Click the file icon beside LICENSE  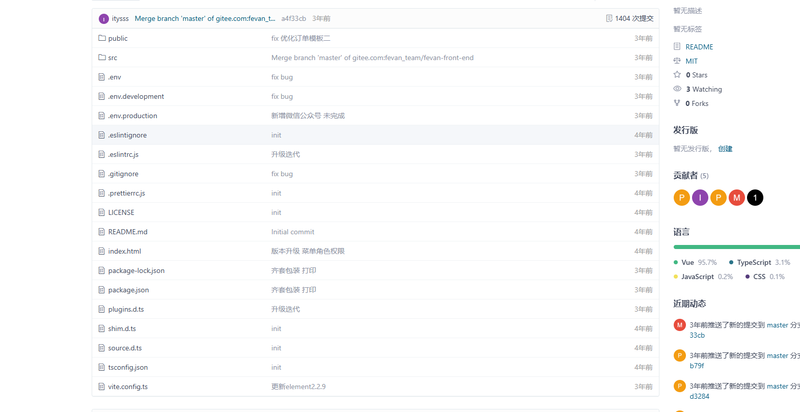(102, 212)
